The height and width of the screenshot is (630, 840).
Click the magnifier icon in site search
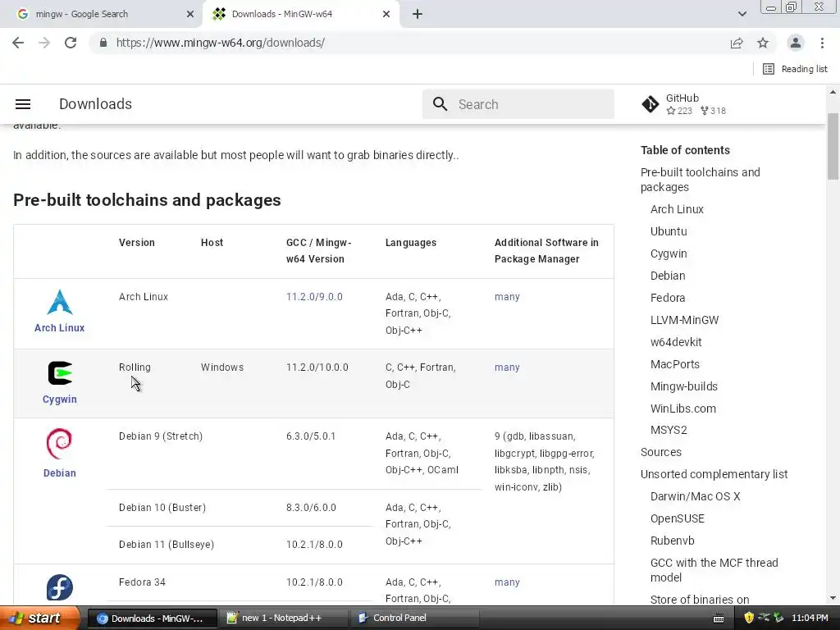coord(440,104)
